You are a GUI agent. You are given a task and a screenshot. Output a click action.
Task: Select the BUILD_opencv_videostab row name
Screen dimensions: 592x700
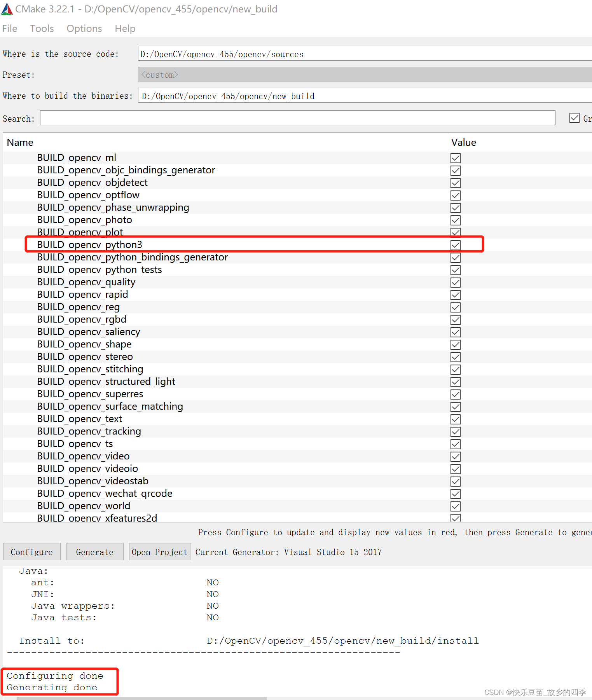[x=93, y=481]
